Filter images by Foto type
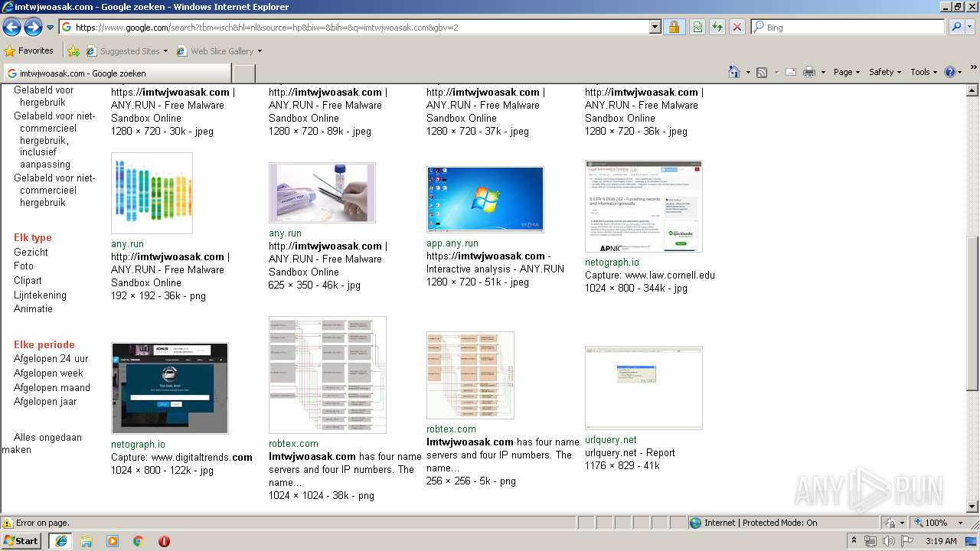 24,266
